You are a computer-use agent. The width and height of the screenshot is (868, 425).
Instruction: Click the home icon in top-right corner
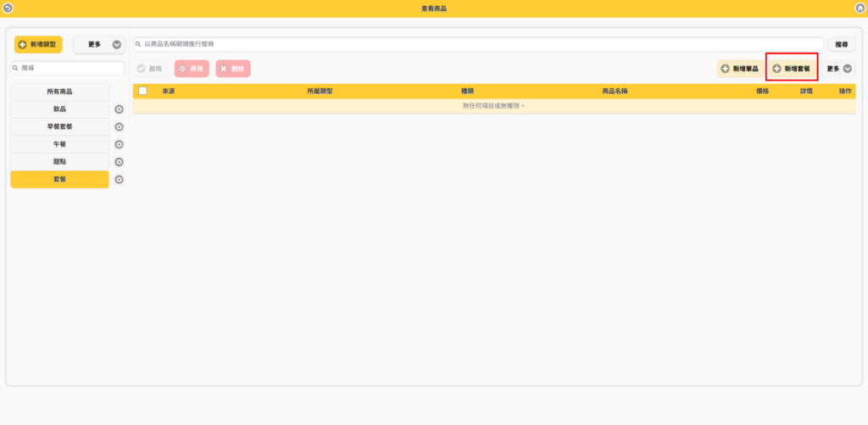[860, 8]
